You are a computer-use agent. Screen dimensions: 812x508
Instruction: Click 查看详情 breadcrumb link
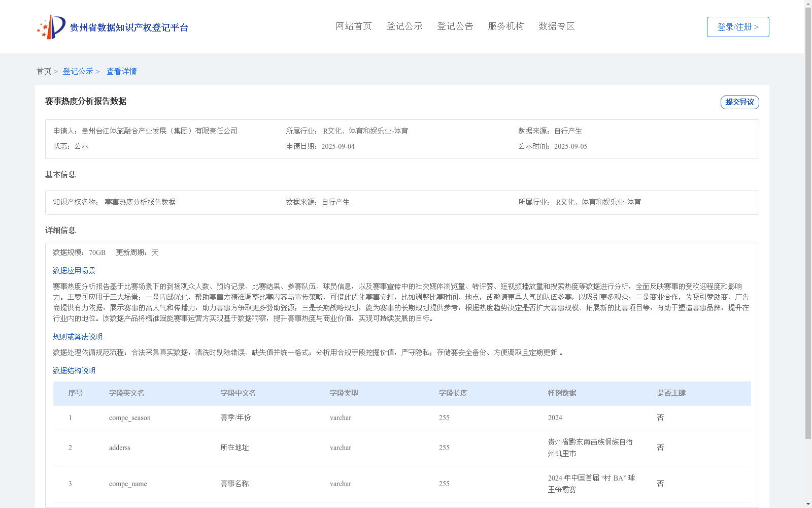pyautogui.click(x=121, y=71)
